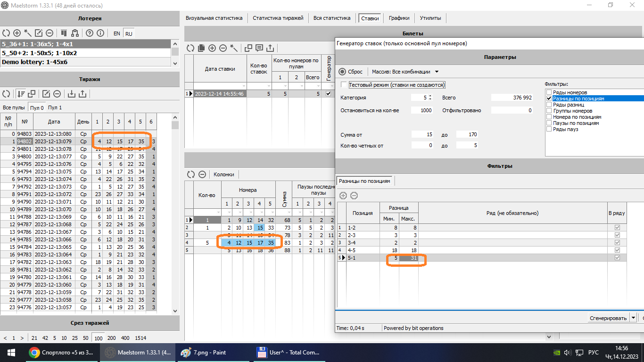Screen dimensions: 644x362
Task: Remove filter row with minus icon in Фильтры
Action: tap(354, 195)
